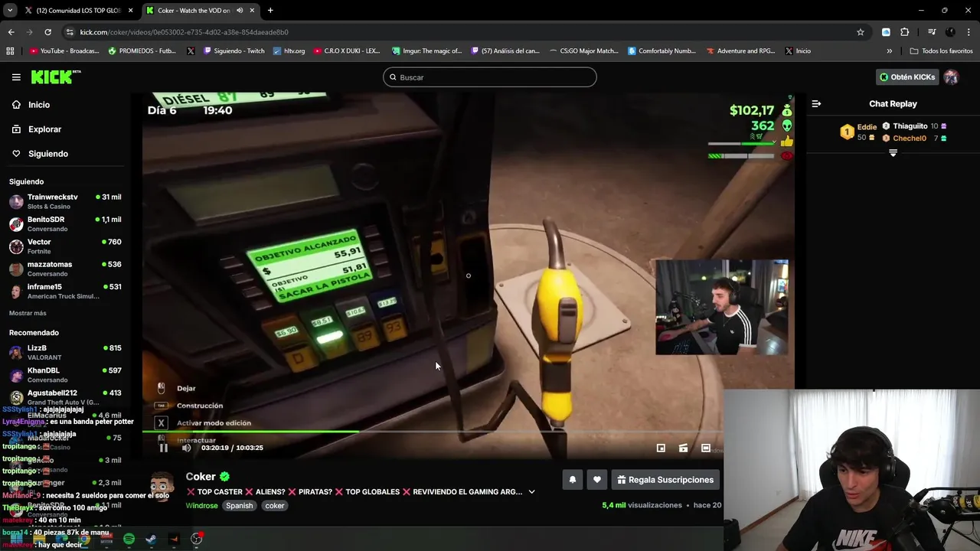
Task: Open the PROMIEDOS bookmark
Action: click(x=142, y=51)
